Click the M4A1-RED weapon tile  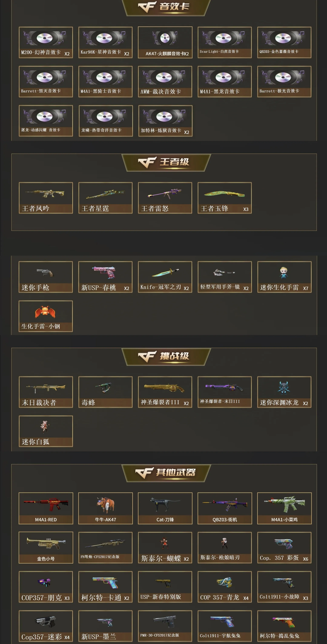click(x=46, y=508)
